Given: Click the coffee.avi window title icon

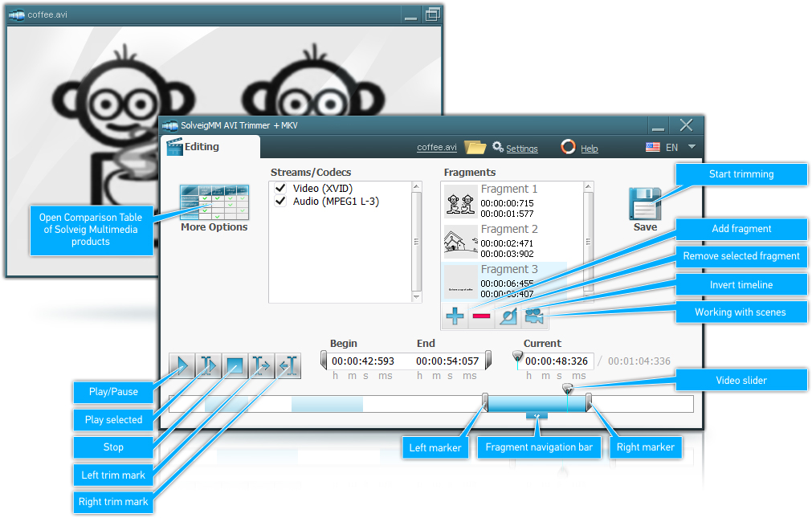Looking at the screenshot, I should 17,15.
